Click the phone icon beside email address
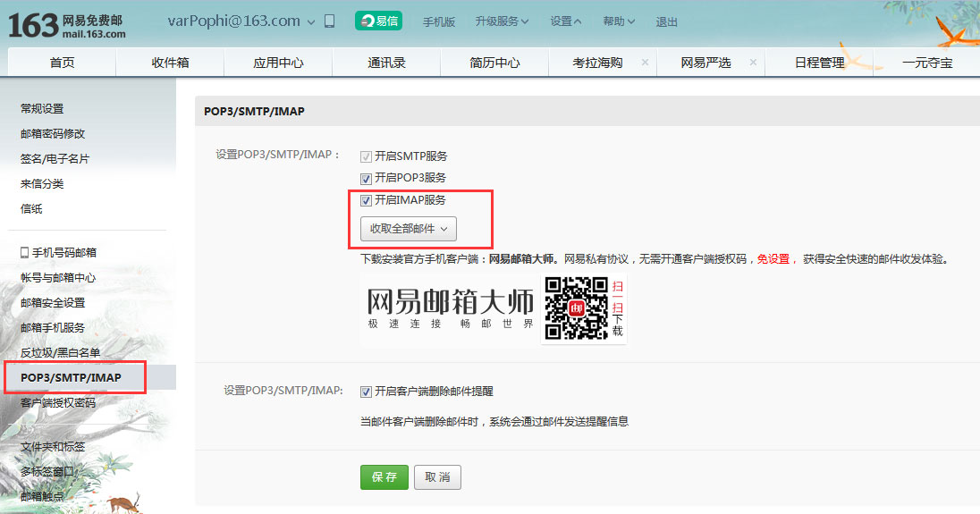Viewport: 980px width, 514px height. point(329,21)
